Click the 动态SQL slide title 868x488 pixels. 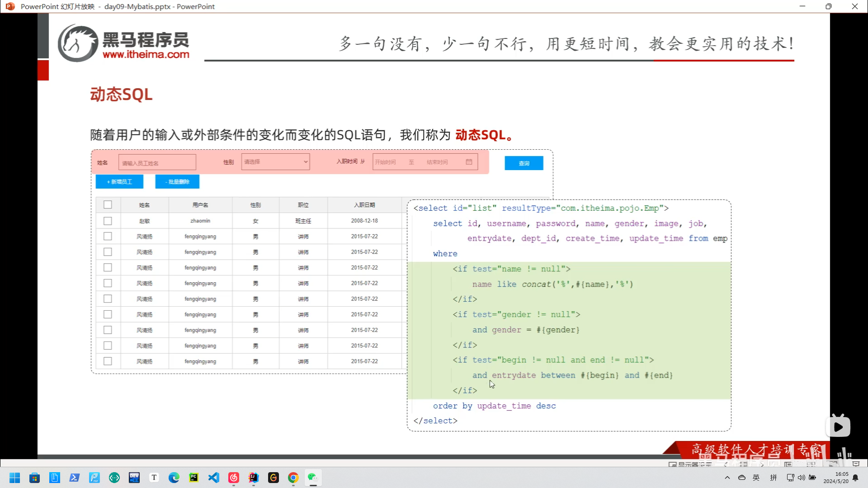coord(121,94)
